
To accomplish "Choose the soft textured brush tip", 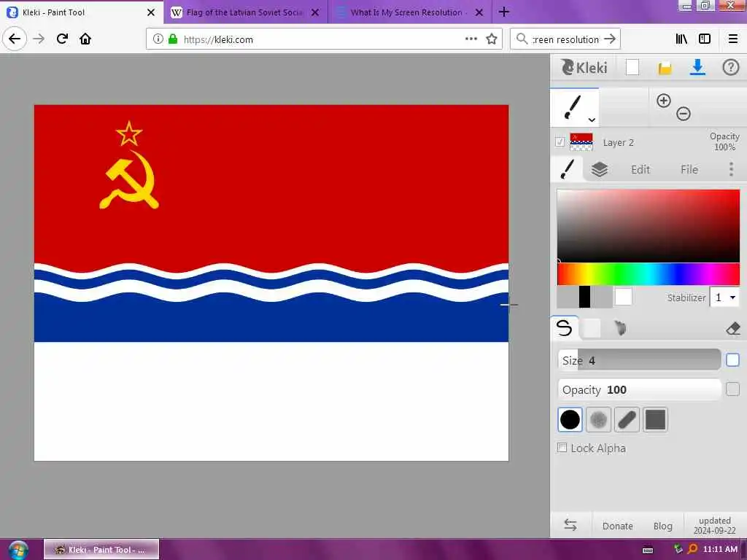I will (x=598, y=419).
